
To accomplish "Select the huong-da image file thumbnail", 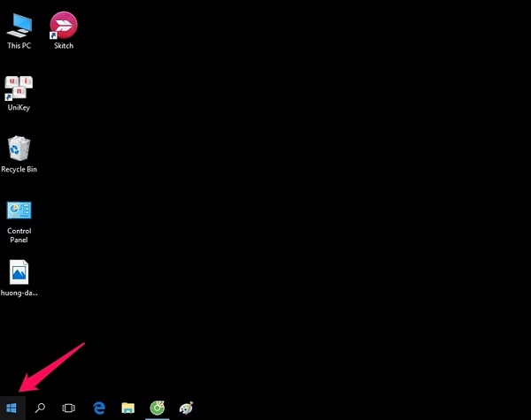I will [19, 271].
